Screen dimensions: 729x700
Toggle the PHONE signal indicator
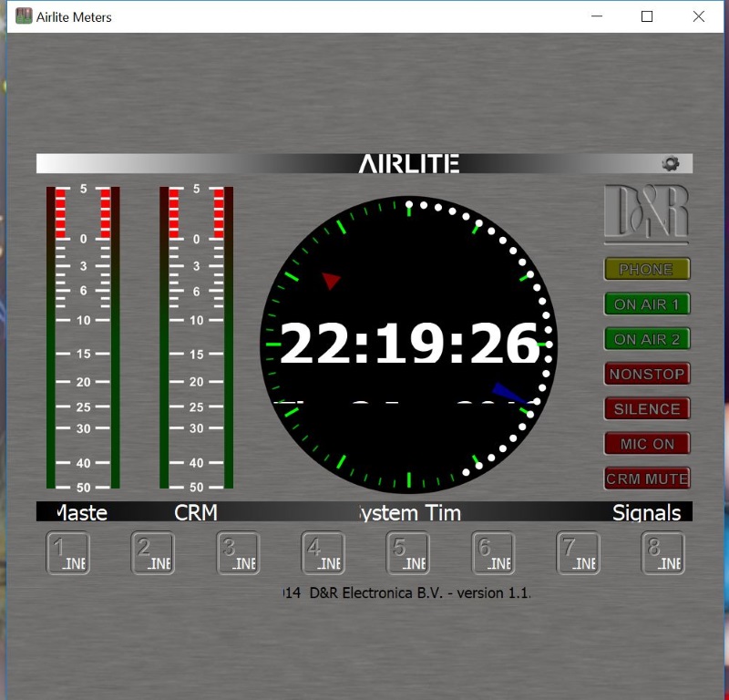pos(647,269)
